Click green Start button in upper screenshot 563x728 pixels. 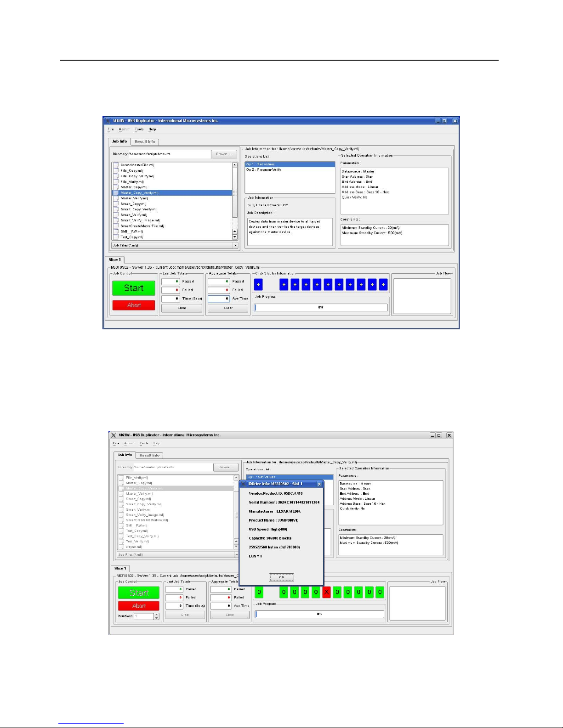pos(134,288)
